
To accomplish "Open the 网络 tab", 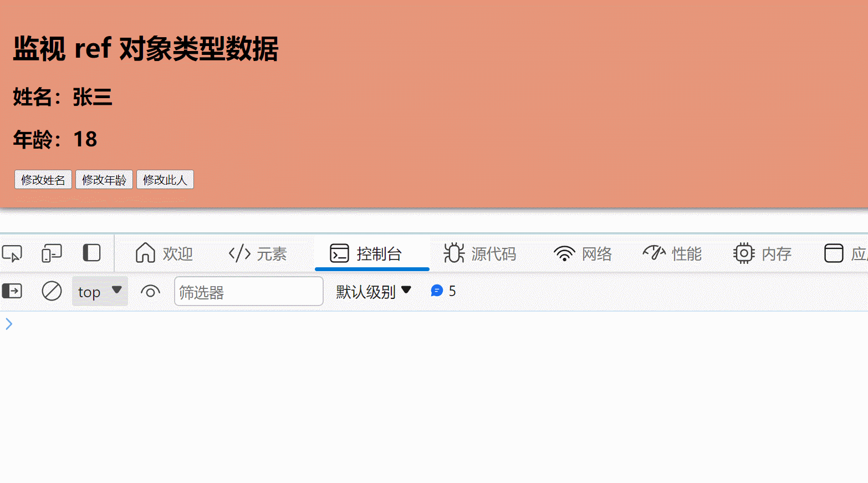I will pos(583,253).
